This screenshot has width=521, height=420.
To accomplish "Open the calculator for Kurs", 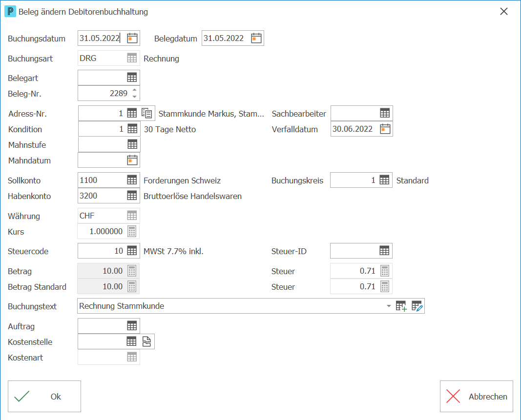I will point(132,231).
